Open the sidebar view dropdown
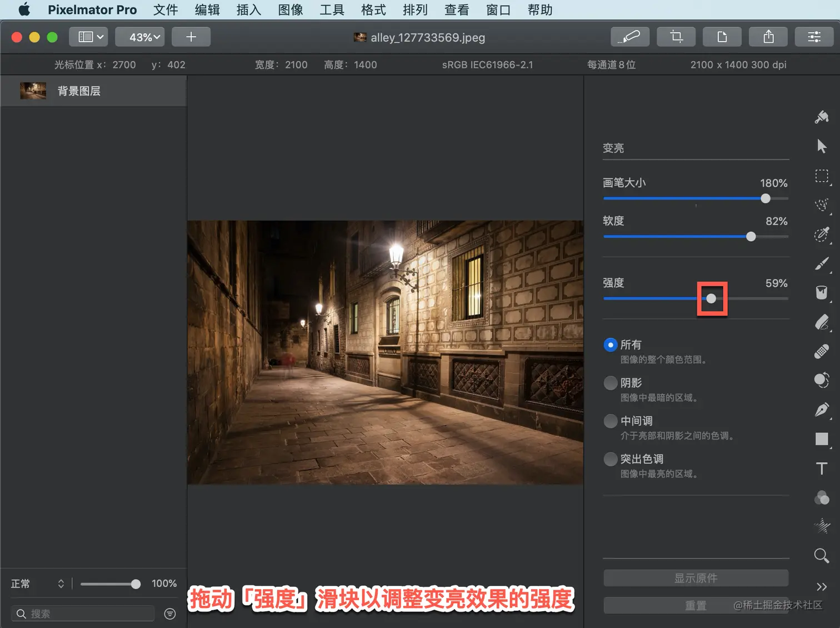The height and width of the screenshot is (628, 840). (89, 37)
